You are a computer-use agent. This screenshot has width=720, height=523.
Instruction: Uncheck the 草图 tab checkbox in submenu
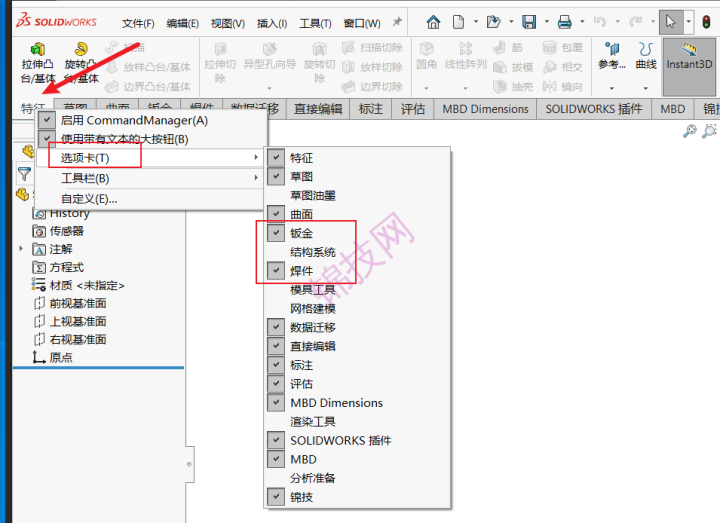click(276, 176)
